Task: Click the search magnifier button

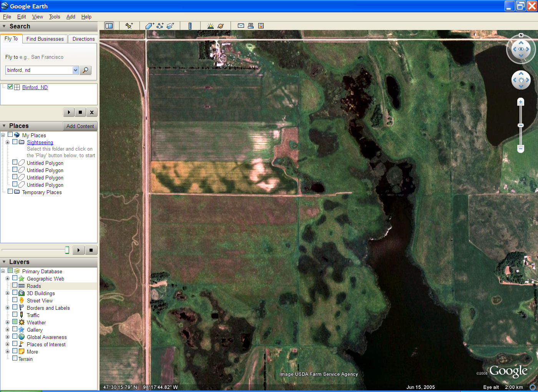Action: (85, 70)
